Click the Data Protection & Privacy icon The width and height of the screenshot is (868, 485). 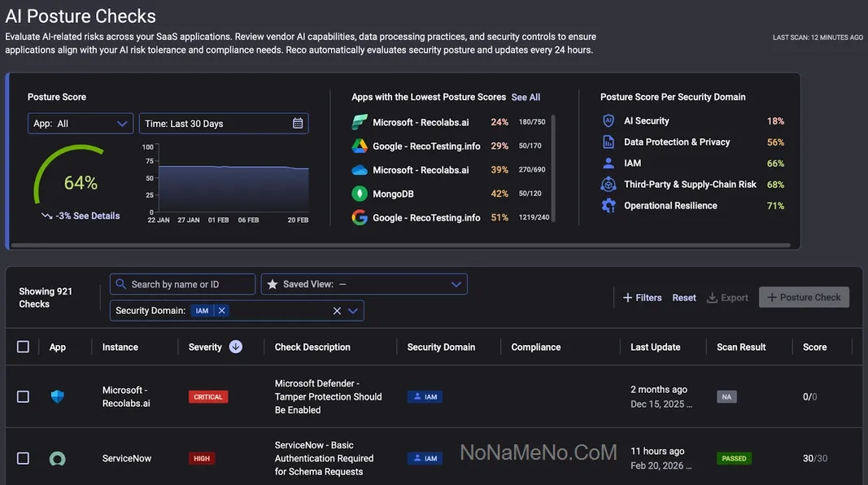tap(608, 142)
